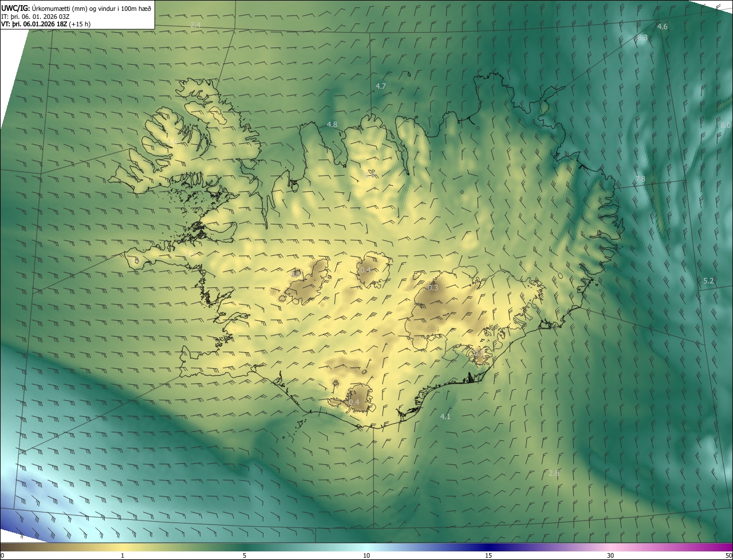Click the colour scale tick label 15
Screen dimensions: 733x560
coord(488,556)
